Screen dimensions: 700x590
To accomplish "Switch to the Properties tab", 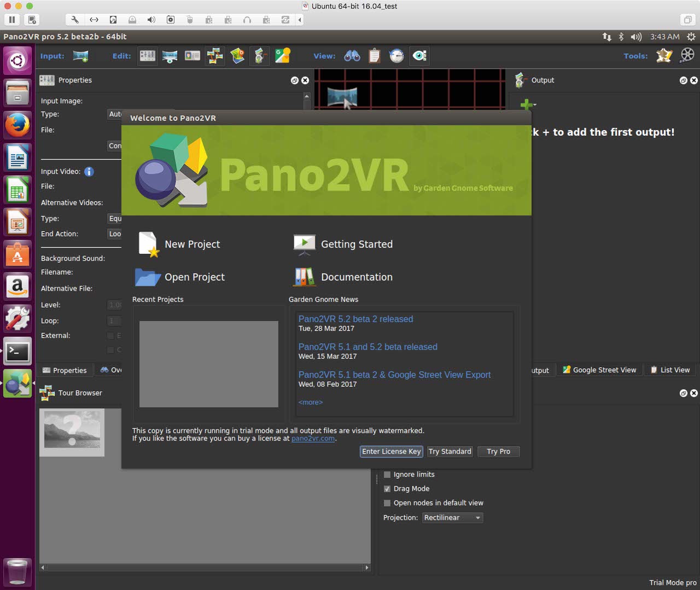I will 65,370.
